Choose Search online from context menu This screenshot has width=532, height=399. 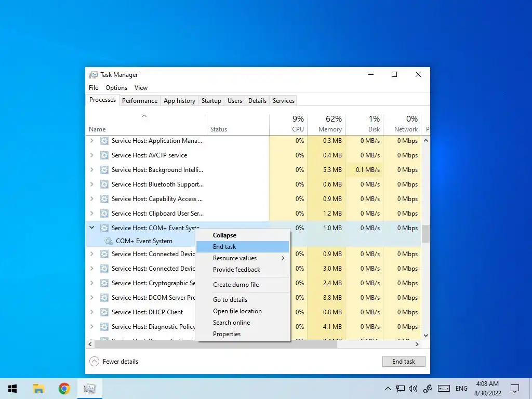coord(243,323)
